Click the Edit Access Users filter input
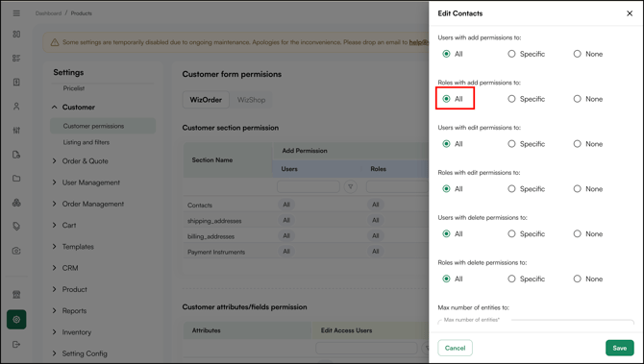 (x=366, y=348)
